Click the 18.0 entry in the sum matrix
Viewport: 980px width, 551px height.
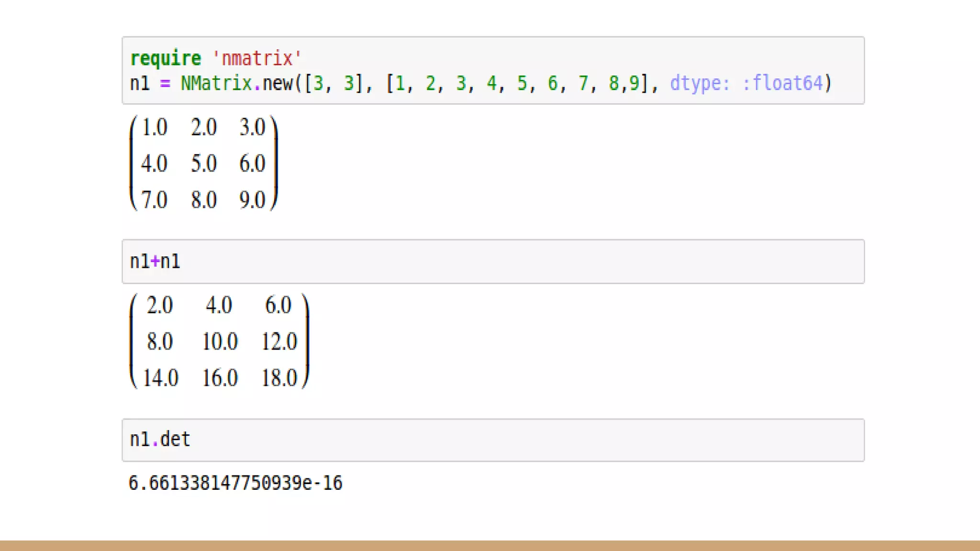point(279,378)
